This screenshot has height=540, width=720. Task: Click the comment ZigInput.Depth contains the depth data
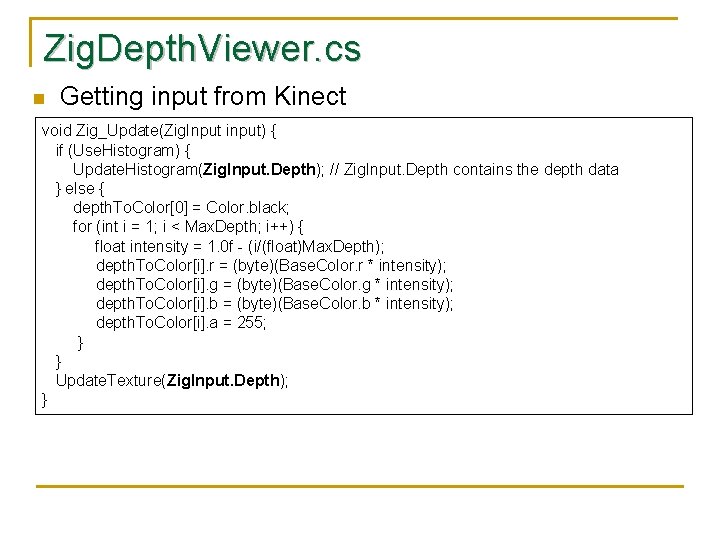(x=474, y=169)
